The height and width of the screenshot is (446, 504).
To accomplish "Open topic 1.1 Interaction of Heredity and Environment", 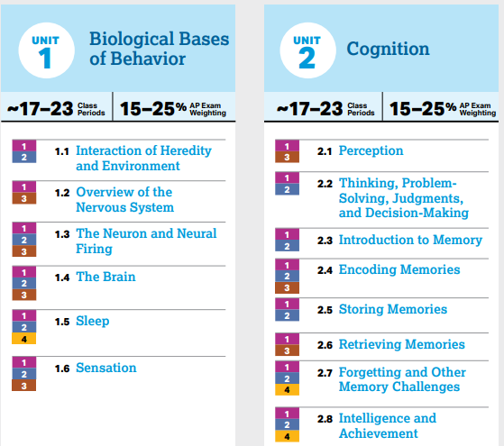I will 143,158.
